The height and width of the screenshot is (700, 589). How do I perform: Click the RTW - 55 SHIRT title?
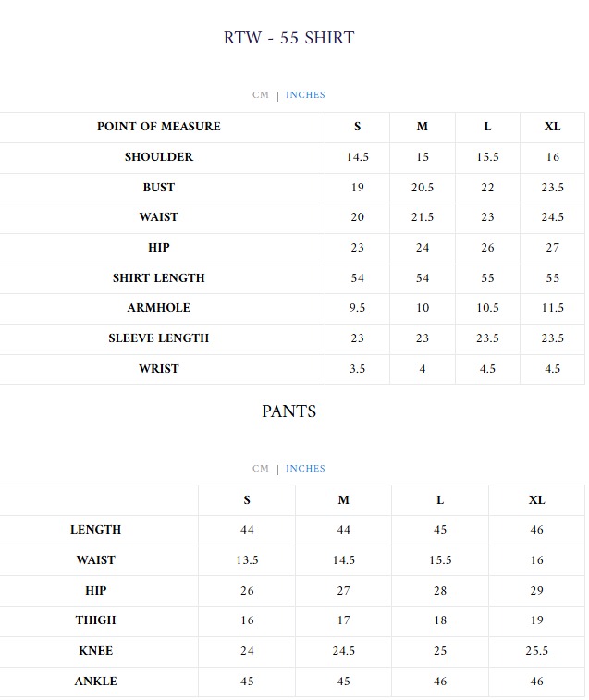[x=288, y=38]
